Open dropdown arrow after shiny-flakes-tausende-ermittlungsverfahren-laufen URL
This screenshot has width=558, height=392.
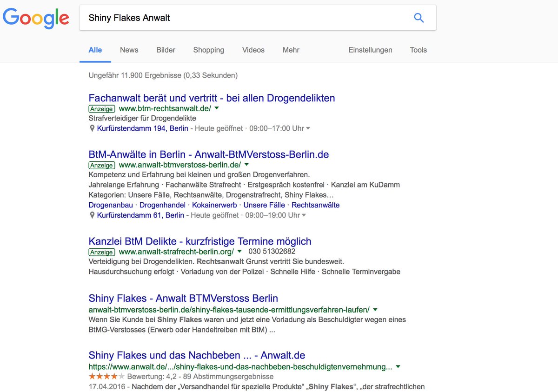tap(375, 310)
